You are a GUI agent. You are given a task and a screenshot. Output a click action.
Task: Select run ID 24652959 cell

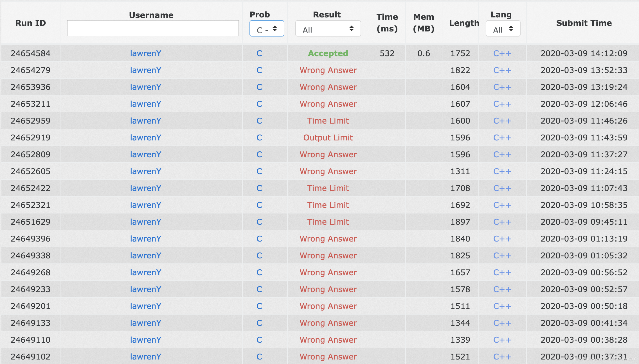pyautogui.click(x=31, y=121)
